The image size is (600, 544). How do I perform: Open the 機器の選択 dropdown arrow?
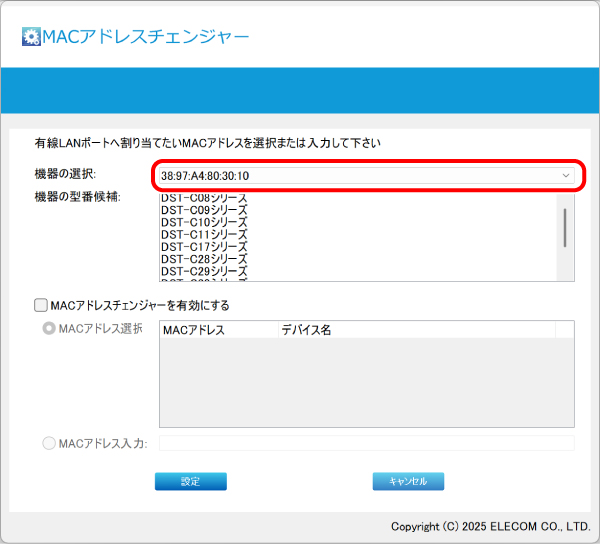pos(566,176)
